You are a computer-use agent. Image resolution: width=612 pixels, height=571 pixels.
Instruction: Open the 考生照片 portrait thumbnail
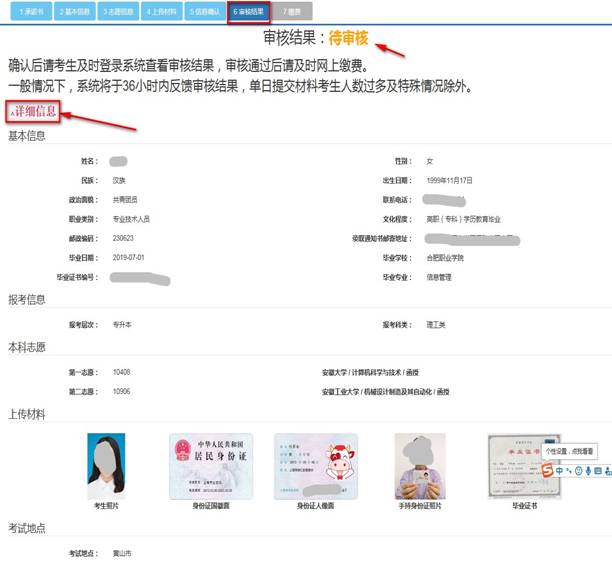[x=107, y=466]
